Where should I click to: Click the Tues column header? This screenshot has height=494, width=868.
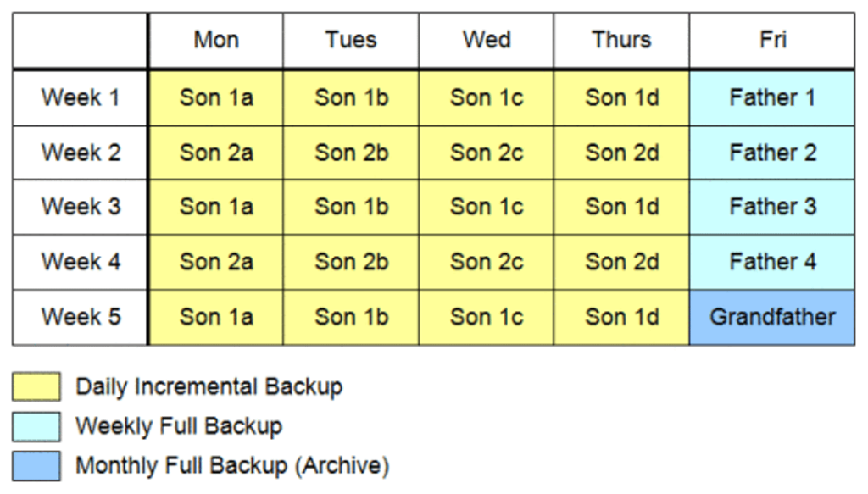click(351, 40)
